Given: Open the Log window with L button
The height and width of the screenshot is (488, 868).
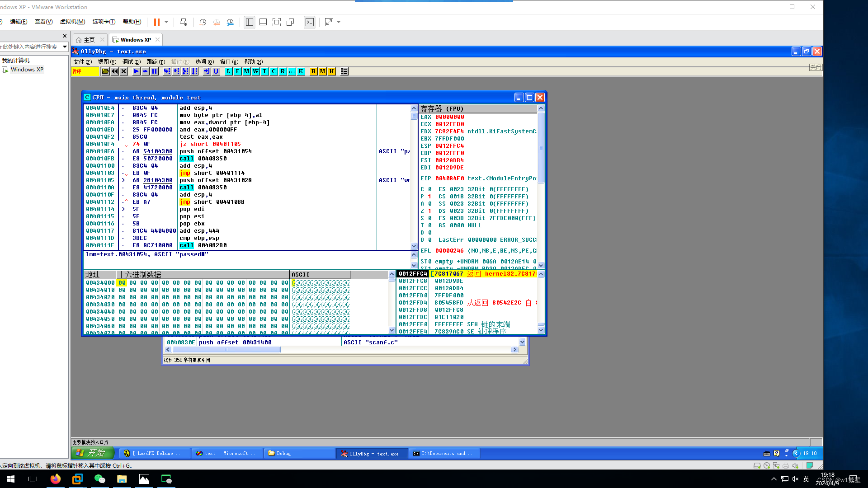Looking at the screenshot, I should click(x=228, y=71).
